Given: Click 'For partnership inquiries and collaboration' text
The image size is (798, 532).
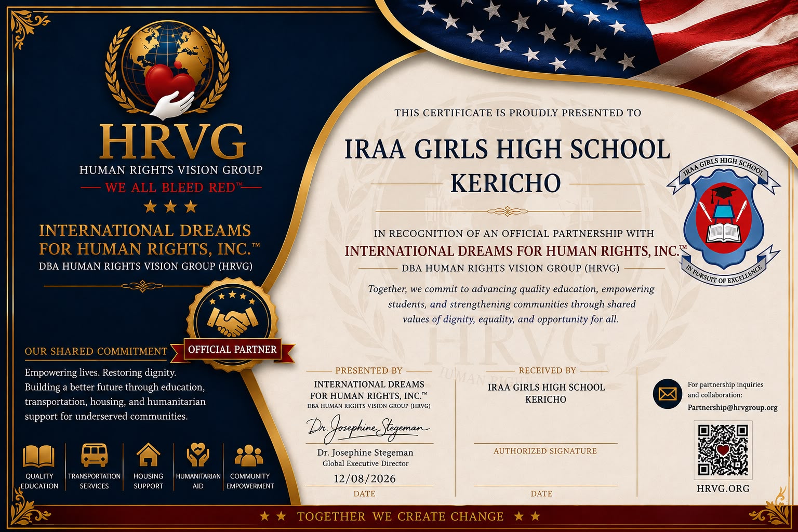Looking at the screenshot, I should pyautogui.click(x=726, y=390).
